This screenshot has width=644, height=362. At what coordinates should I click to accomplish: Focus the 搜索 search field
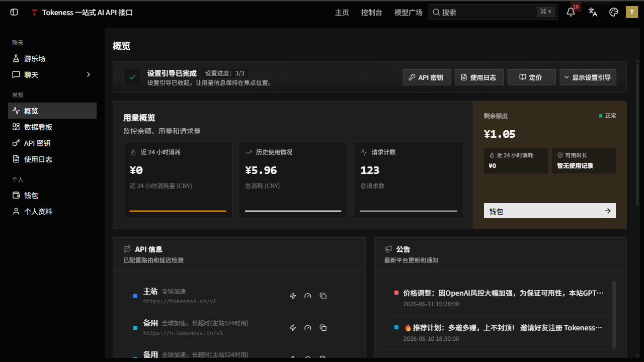[493, 12]
